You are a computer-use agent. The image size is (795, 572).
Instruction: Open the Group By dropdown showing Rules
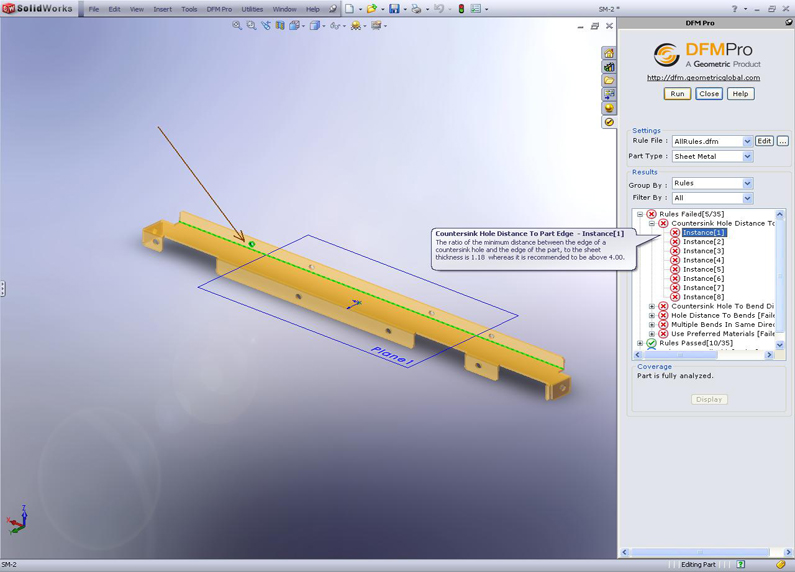pyautogui.click(x=712, y=183)
